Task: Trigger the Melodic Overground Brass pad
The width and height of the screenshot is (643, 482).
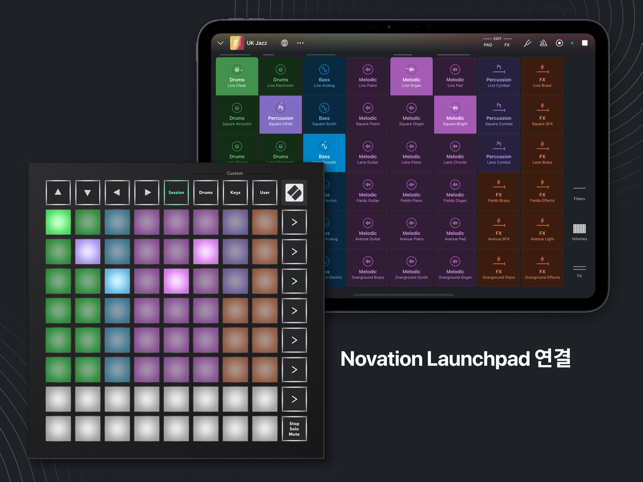Action: pos(368,268)
